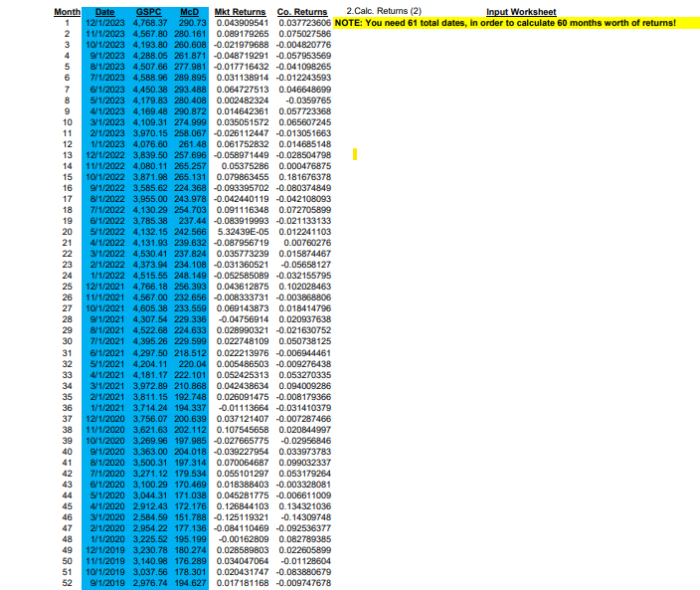Select date cell 9/1/2019

pos(107,583)
